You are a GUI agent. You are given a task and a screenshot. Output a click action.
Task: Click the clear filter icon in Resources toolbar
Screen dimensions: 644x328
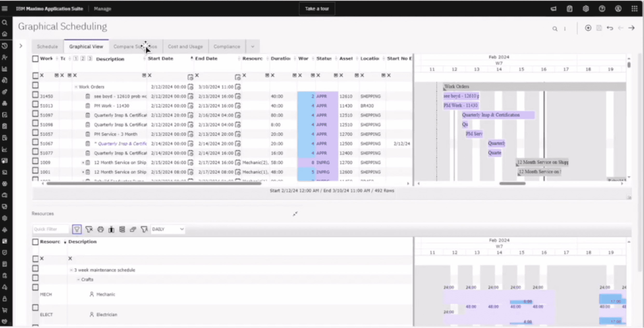(89, 229)
